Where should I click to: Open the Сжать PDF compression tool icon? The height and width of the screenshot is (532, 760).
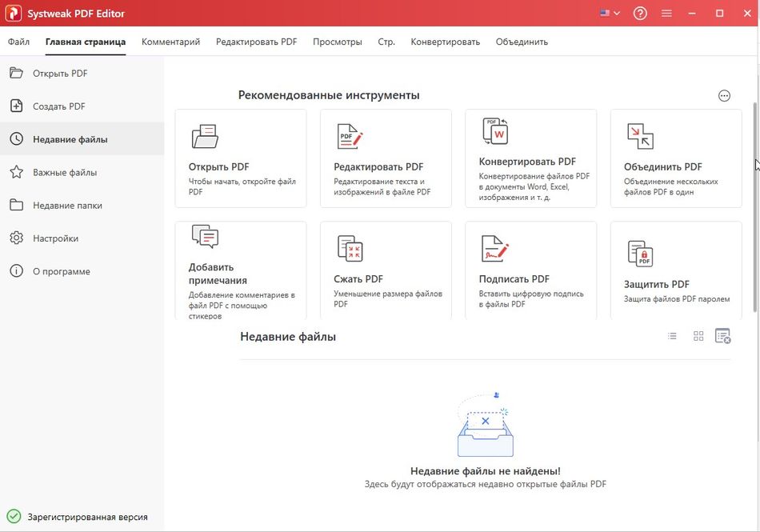(x=350, y=248)
